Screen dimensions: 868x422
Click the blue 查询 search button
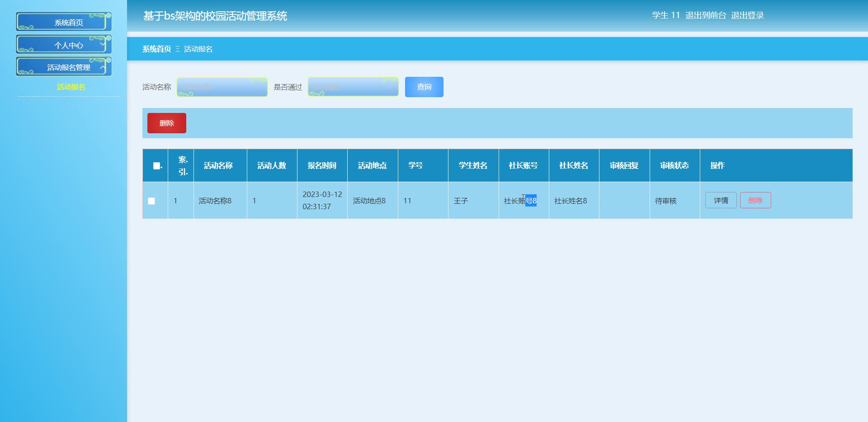coord(424,87)
